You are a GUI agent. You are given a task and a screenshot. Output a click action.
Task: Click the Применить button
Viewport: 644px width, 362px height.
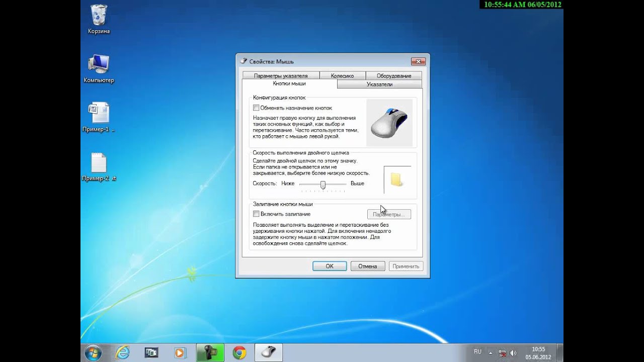tap(406, 266)
